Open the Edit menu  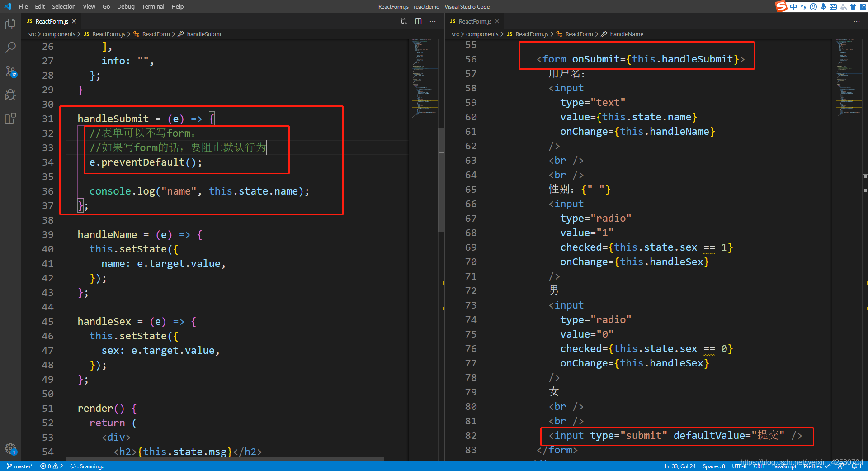pyautogui.click(x=40, y=6)
